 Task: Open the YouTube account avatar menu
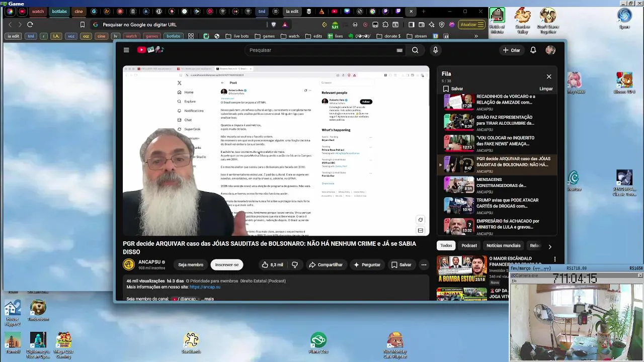(550, 50)
